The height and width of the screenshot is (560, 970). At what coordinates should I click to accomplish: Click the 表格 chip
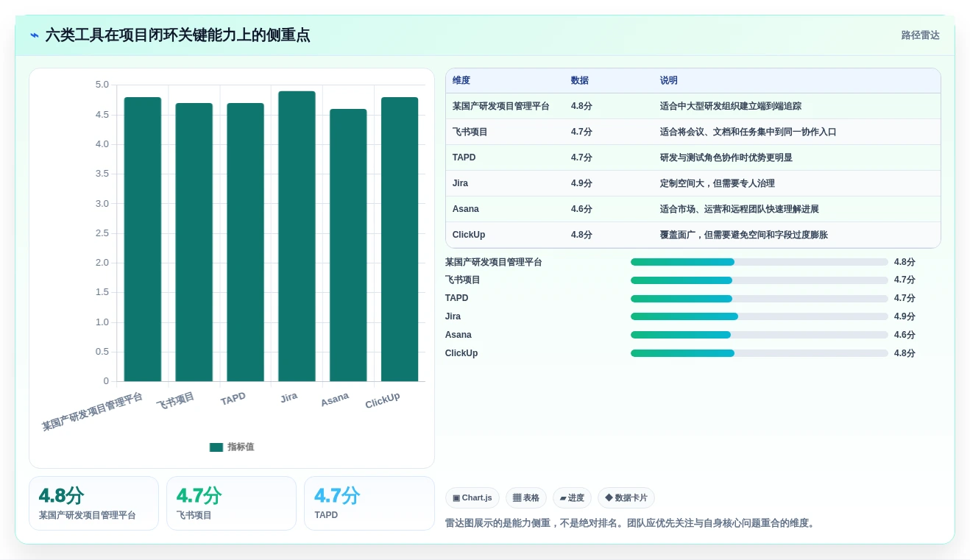tap(526, 498)
